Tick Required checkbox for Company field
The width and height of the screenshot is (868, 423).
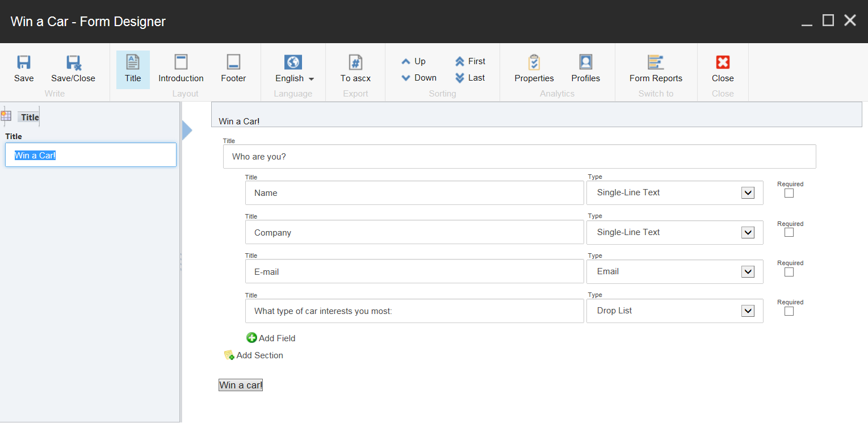point(789,233)
